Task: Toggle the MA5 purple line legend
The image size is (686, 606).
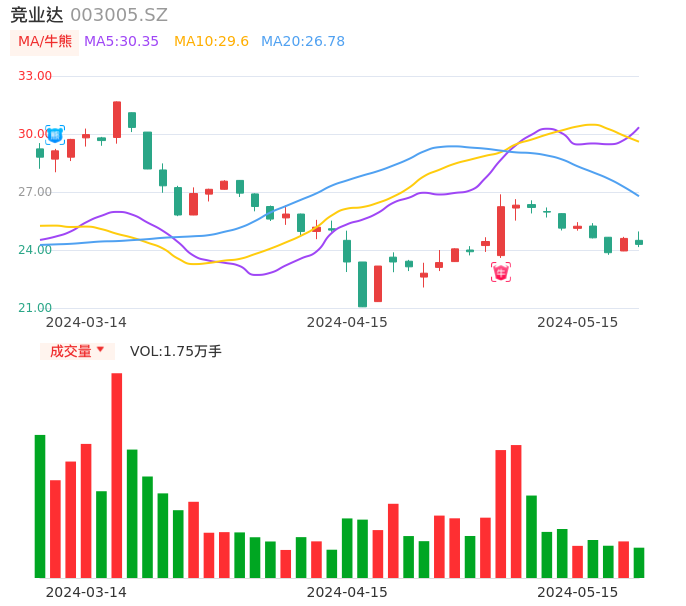Action: (x=121, y=42)
